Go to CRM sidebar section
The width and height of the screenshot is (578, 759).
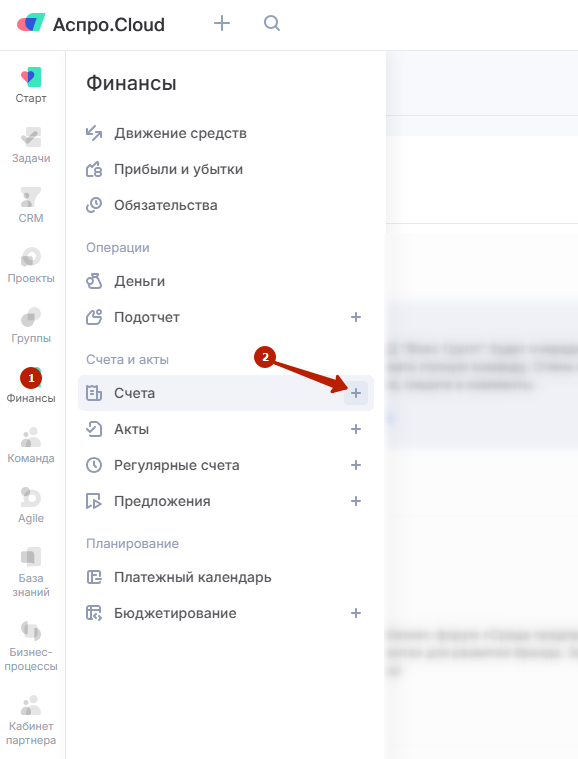[31, 205]
